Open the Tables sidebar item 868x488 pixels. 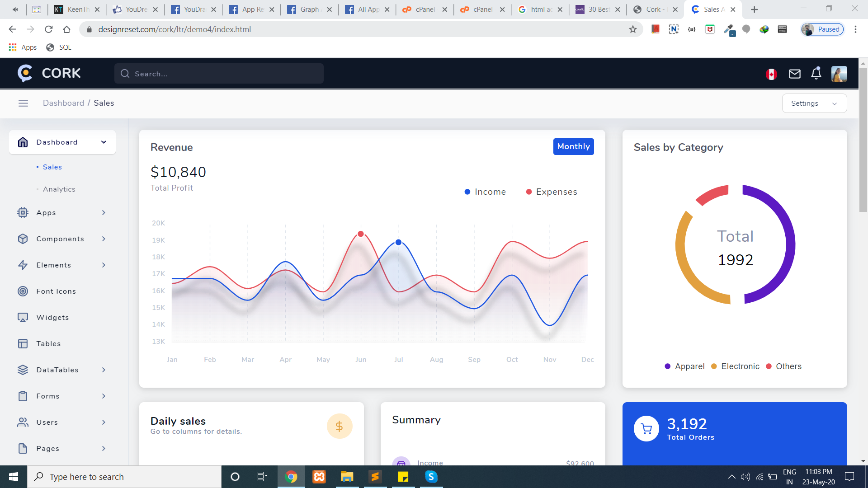tap(48, 344)
